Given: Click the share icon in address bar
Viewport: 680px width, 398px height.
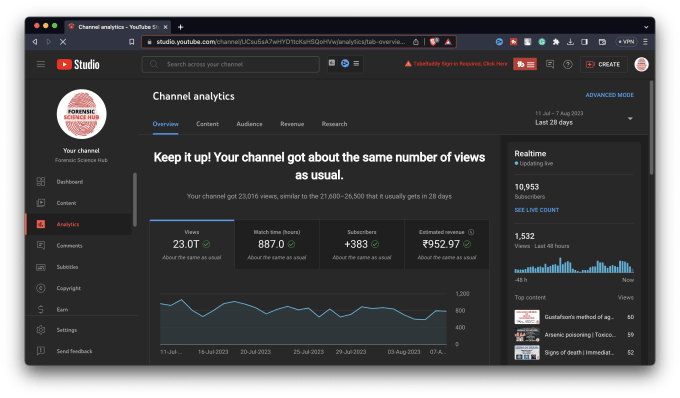Looking at the screenshot, I should 416,42.
